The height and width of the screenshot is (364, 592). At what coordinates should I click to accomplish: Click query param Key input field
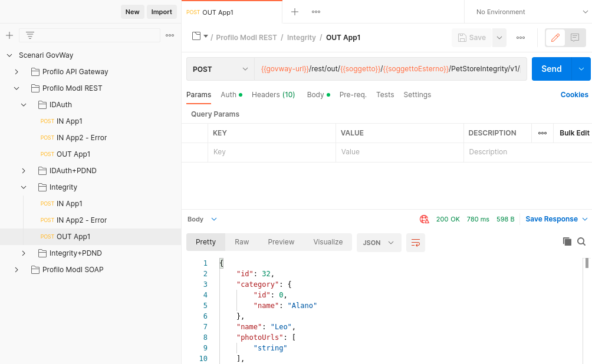(x=272, y=152)
